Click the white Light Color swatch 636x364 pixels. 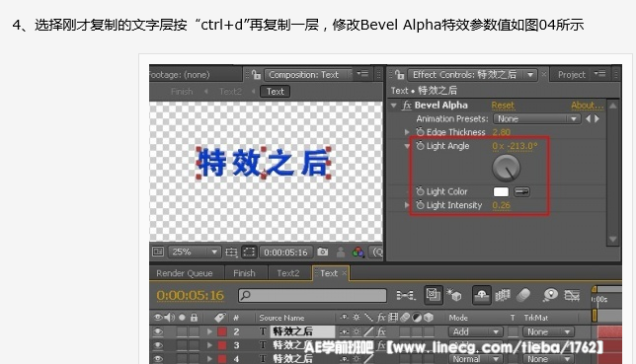coord(501,191)
